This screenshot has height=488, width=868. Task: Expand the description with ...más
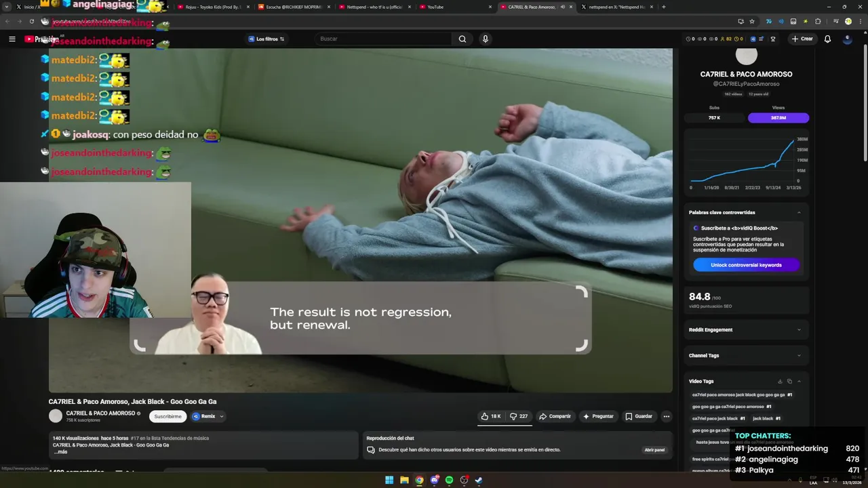pyautogui.click(x=60, y=452)
